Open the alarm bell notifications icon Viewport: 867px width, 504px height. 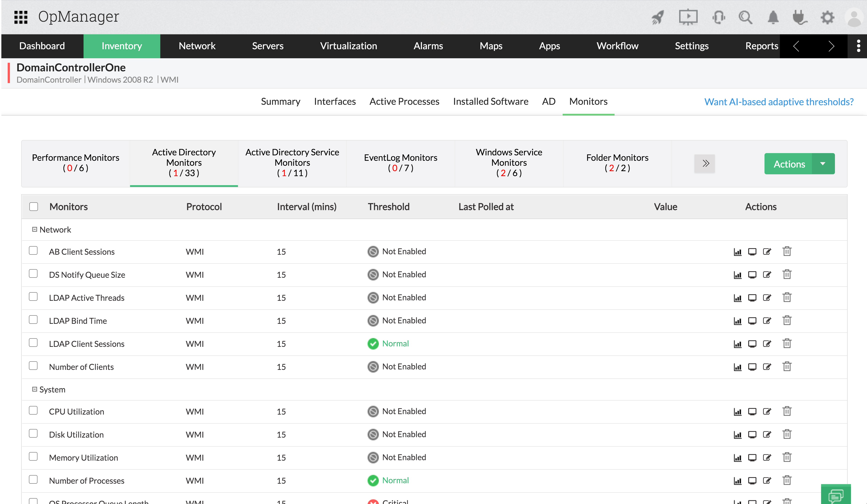pos(773,17)
